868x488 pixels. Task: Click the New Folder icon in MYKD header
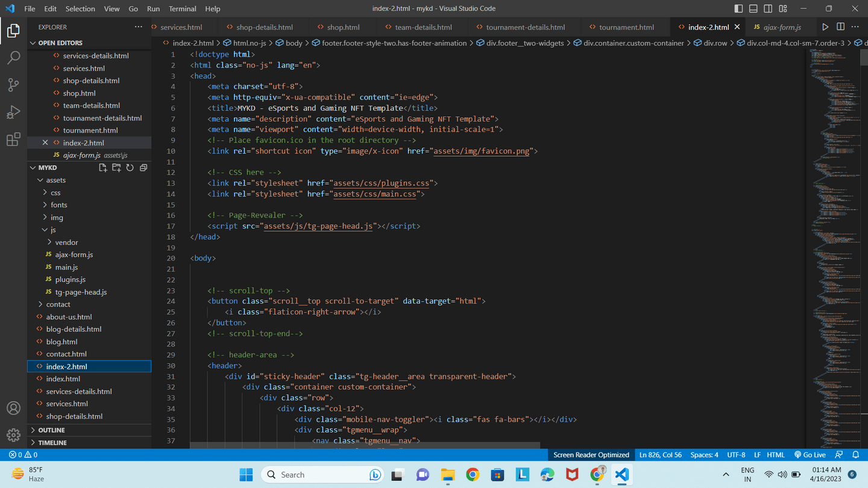(116, 167)
